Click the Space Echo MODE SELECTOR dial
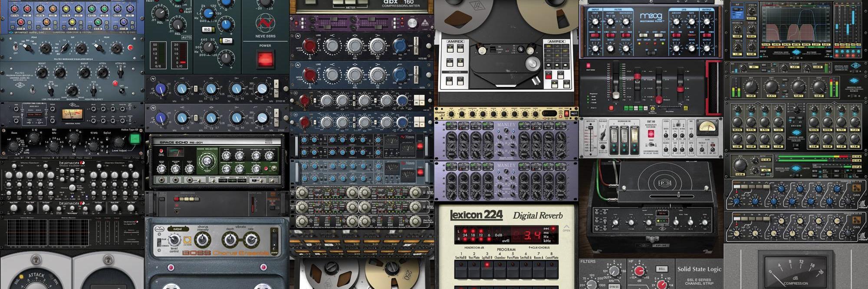 click(207, 162)
